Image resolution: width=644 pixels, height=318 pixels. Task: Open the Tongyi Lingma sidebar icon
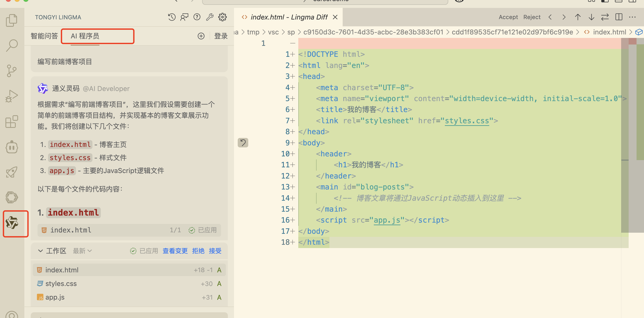pos(12,223)
